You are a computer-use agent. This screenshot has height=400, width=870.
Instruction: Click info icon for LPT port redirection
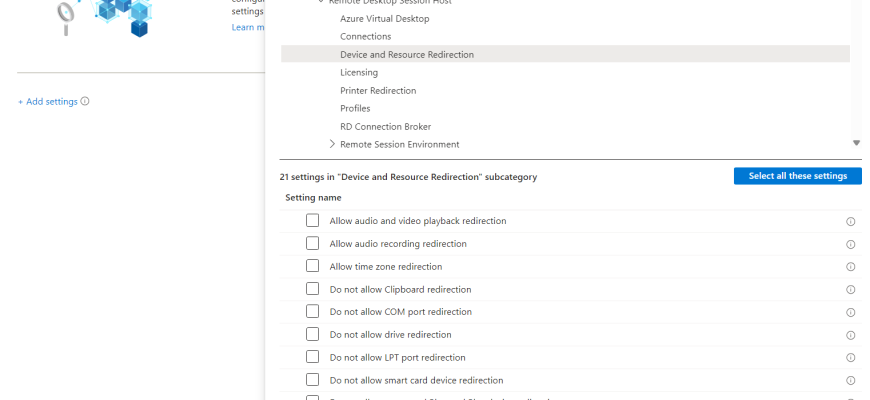coord(851,358)
